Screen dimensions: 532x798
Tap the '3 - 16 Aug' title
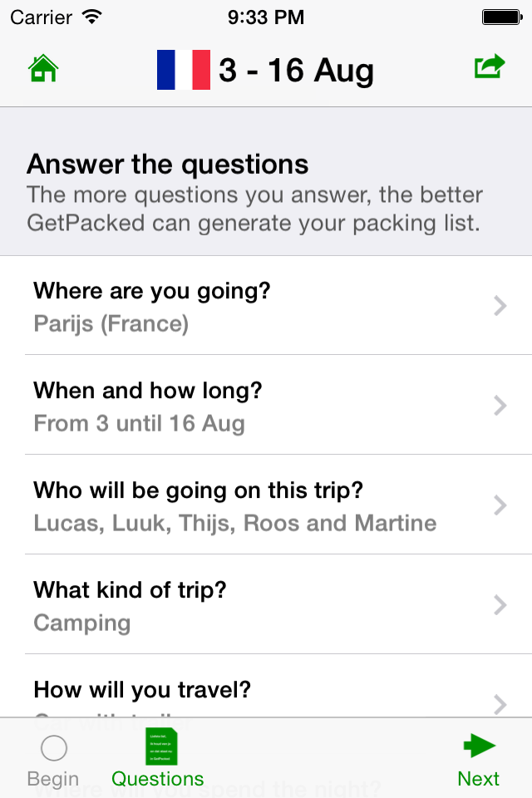coord(295,71)
